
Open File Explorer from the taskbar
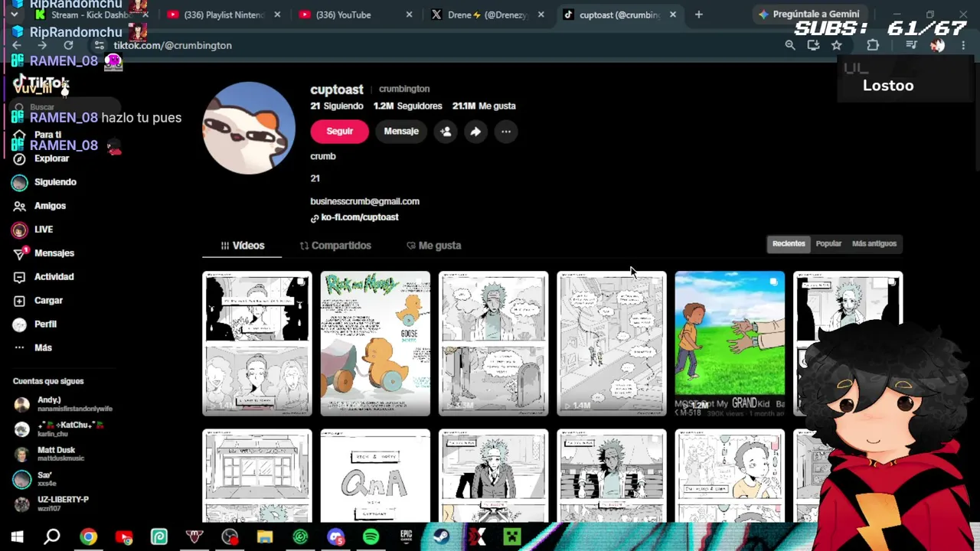pos(265,537)
